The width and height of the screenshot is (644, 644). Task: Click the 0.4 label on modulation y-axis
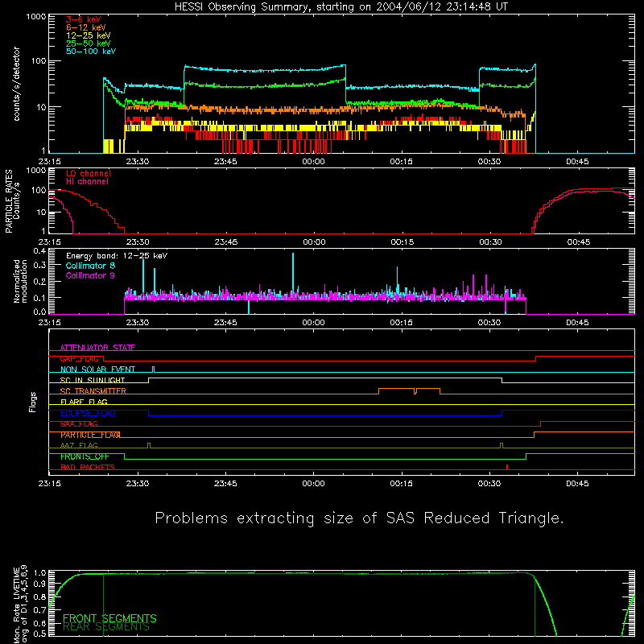click(x=39, y=251)
